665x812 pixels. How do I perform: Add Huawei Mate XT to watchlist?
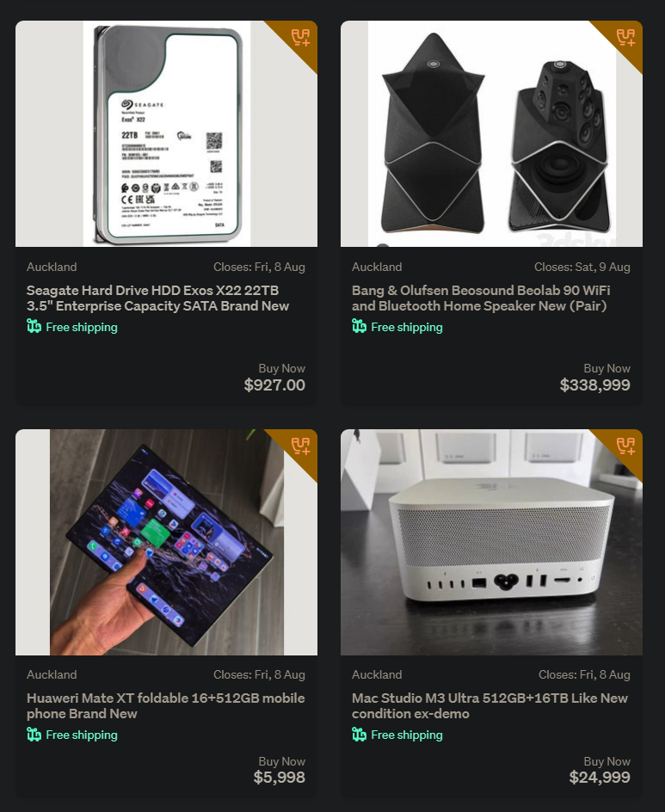tap(301, 446)
